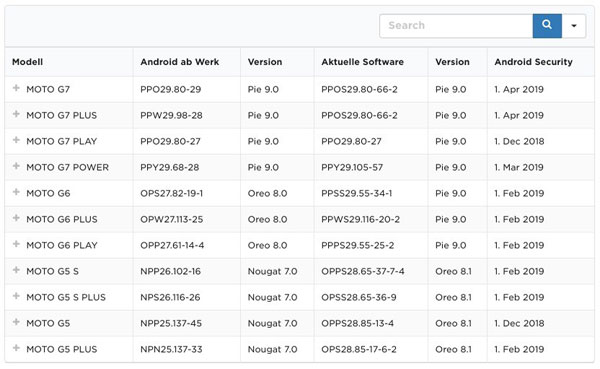Select the MOTO G5 S model name
The width and height of the screenshot is (600, 369).
[x=52, y=271]
